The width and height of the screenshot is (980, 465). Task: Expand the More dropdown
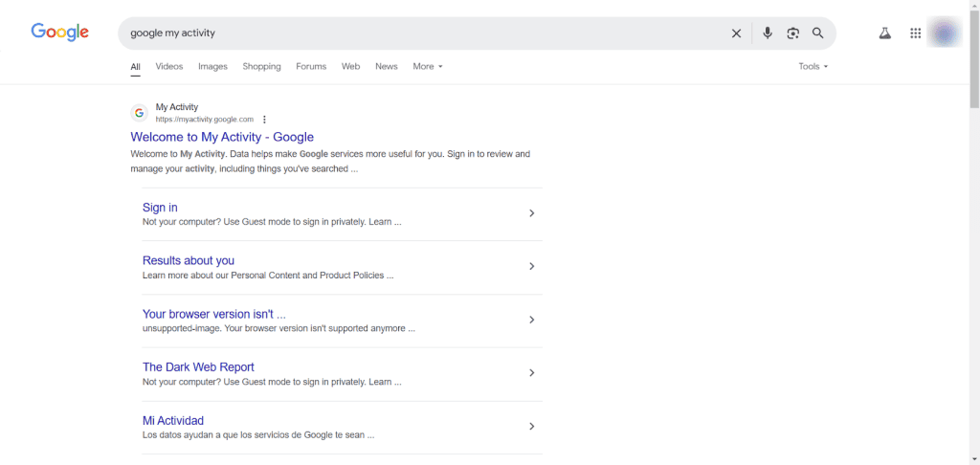pyautogui.click(x=428, y=66)
